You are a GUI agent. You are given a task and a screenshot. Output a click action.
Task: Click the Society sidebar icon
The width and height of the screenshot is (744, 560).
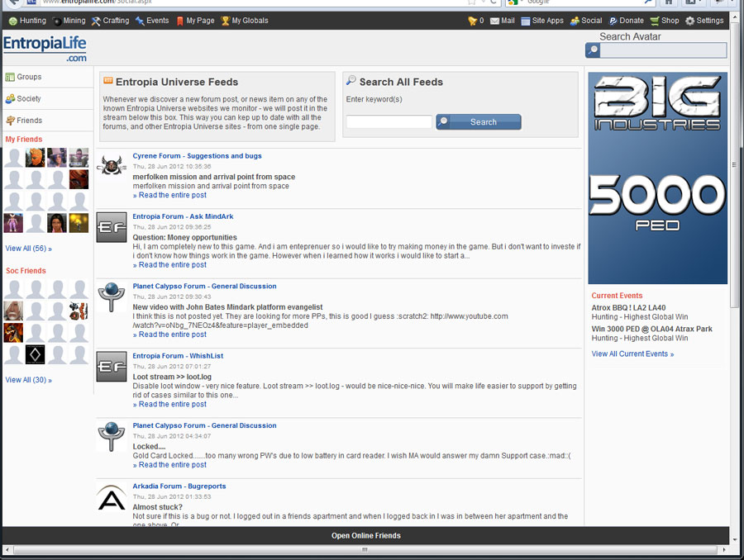tap(10, 98)
